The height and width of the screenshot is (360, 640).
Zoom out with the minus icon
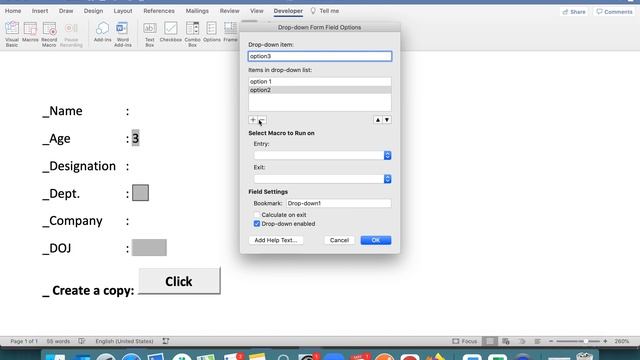(x=551, y=341)
